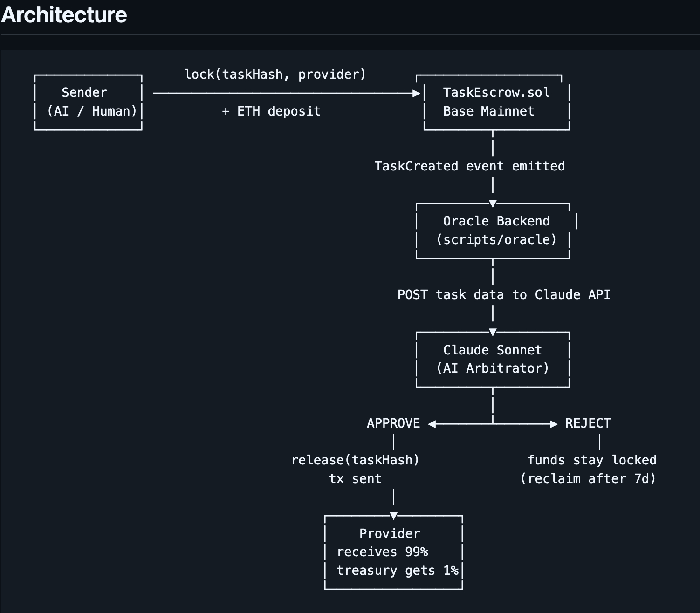Click the Sender label in the diagram
This screenshot has width=700, height=613.
(84, 93)
